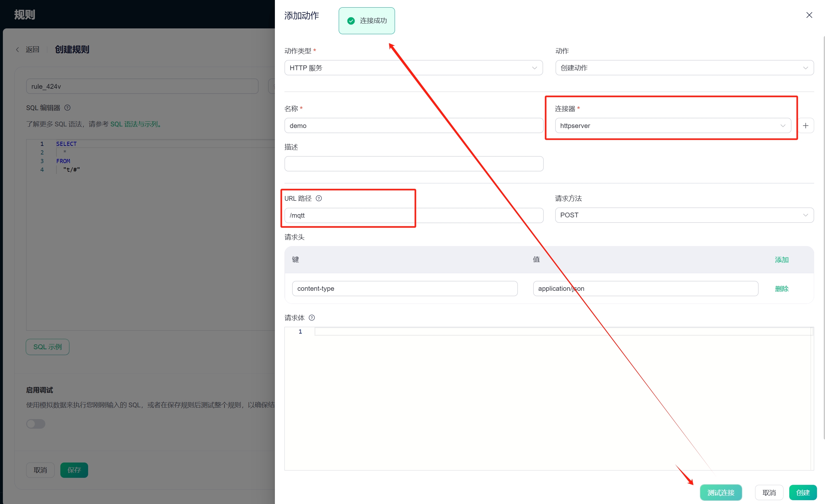This screenshot has height=504, width=825.
Task: Click plus icon to add new connector
Action: pyautogui.click(x=805, y=125)
